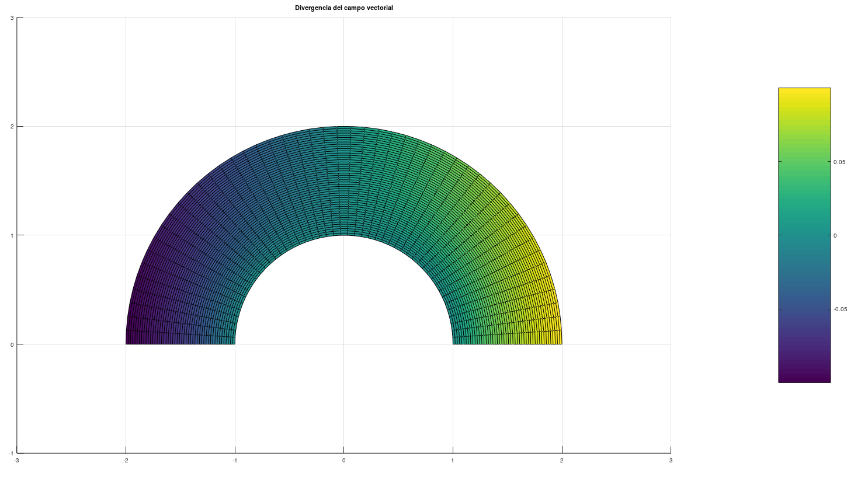Viewport: 868px width, 484px height.
Task: Select the x-axis tick label 3
Action: pos(671,461)
